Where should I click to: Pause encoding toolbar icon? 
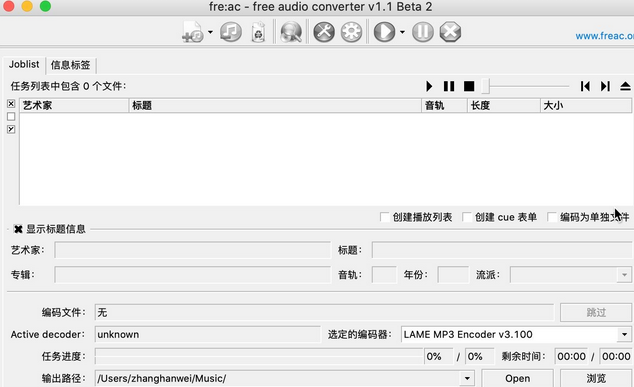(x=423, y=32)
